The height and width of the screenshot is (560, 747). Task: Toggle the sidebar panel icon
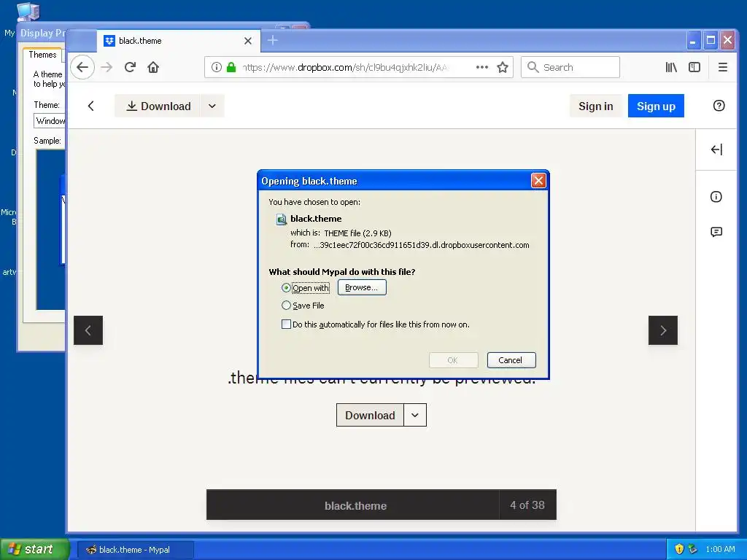coord(694,67)
